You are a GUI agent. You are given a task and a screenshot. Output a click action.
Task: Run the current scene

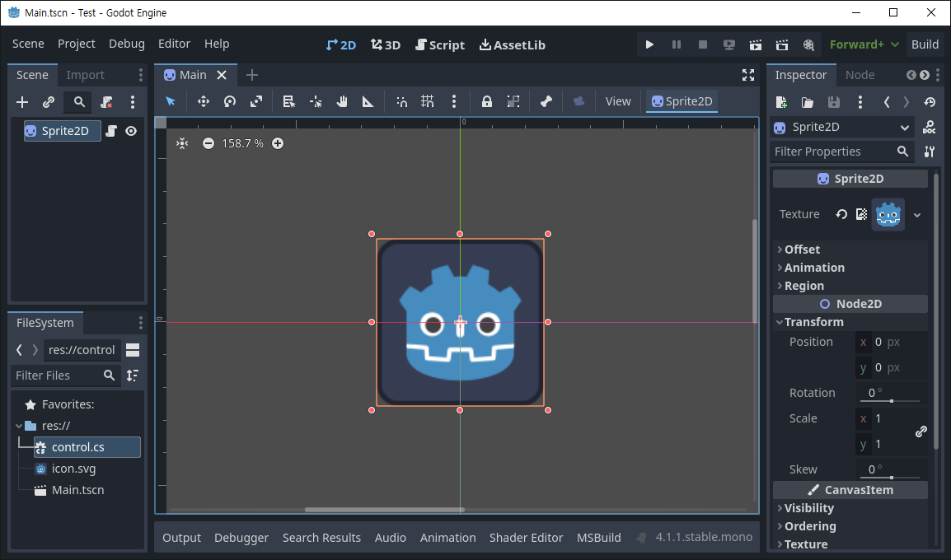click(756, 44)
